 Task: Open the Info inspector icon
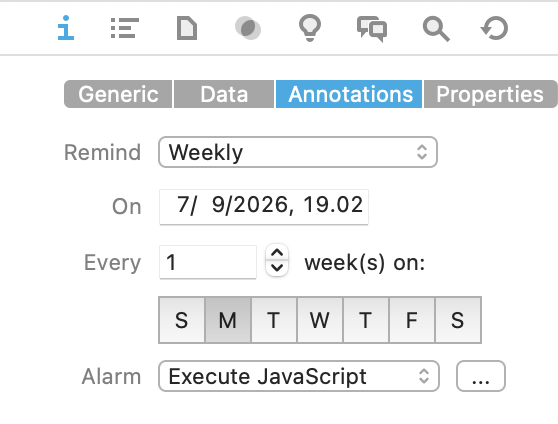coord(66,28)
